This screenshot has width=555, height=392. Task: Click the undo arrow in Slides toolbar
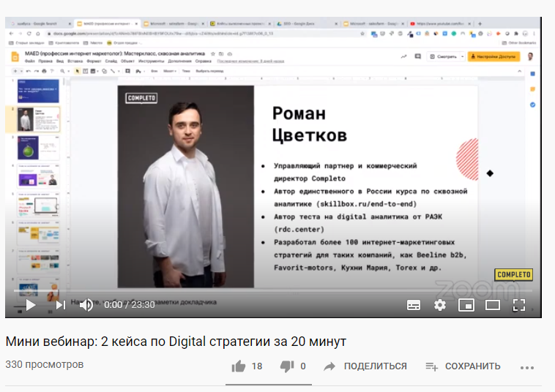pyautogui.click(x=28, y=71)
